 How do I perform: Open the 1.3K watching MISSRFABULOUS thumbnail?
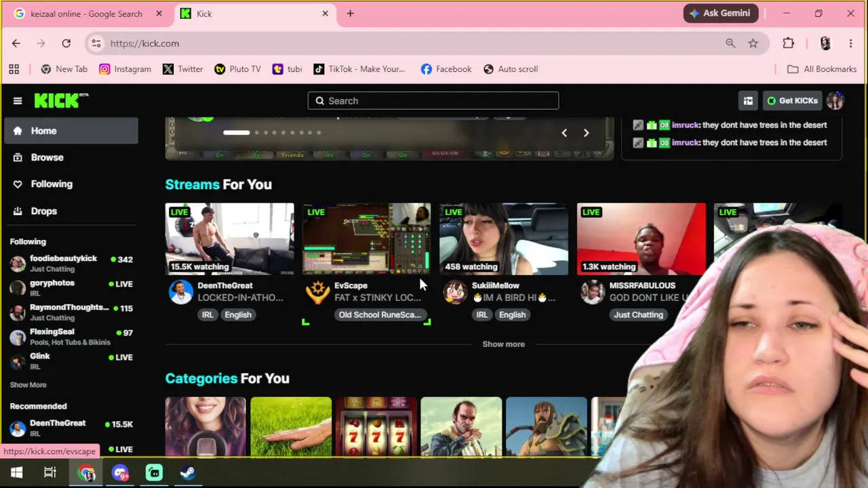[x=642, y=239]
